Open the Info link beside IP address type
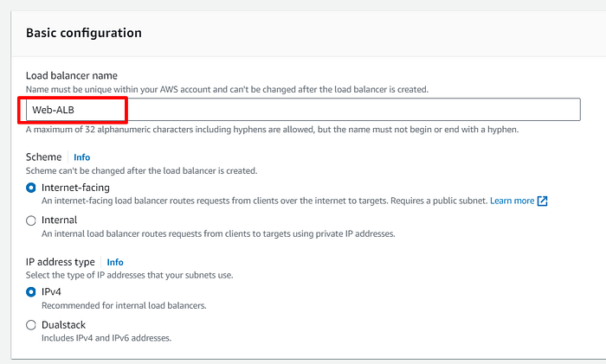This screenshot has width=606, height=364. [115, 263]
